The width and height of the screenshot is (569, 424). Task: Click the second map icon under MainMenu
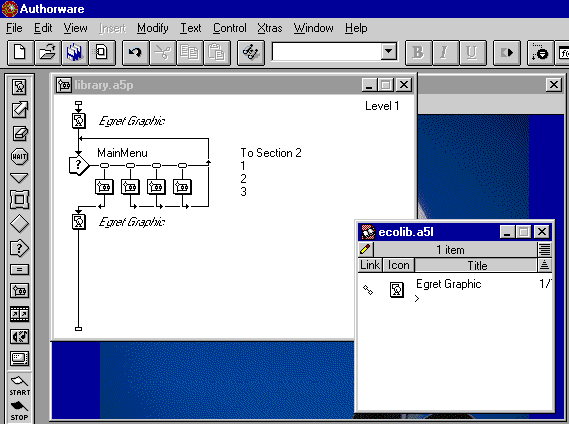pos(130,187)
